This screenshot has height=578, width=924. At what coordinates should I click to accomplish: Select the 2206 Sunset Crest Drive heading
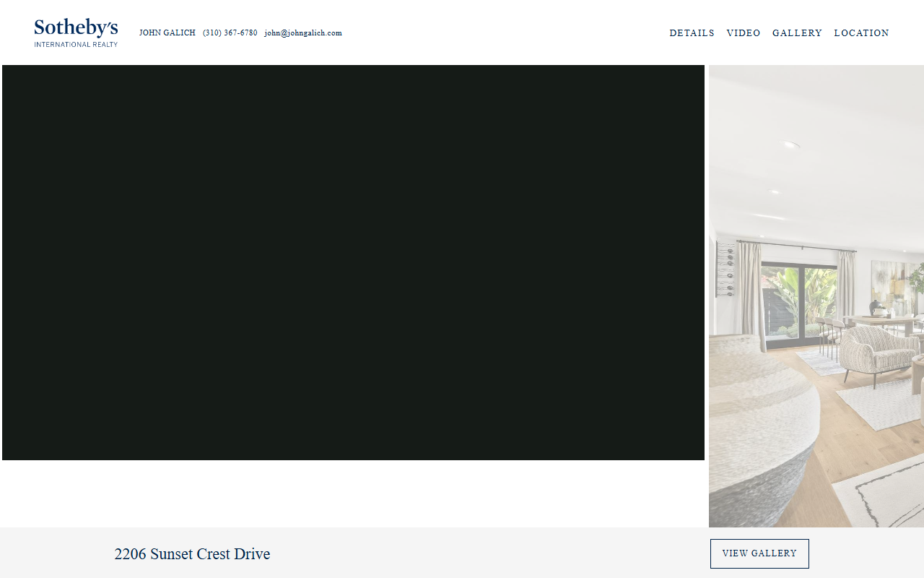point(192,554)
